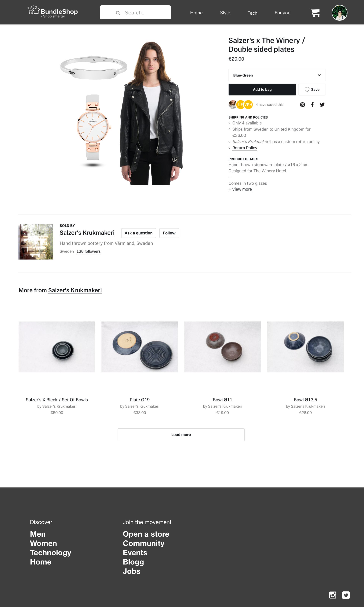Click the user profile avatar
Screen dimensions: 364x607
click(x=339, y=13)
